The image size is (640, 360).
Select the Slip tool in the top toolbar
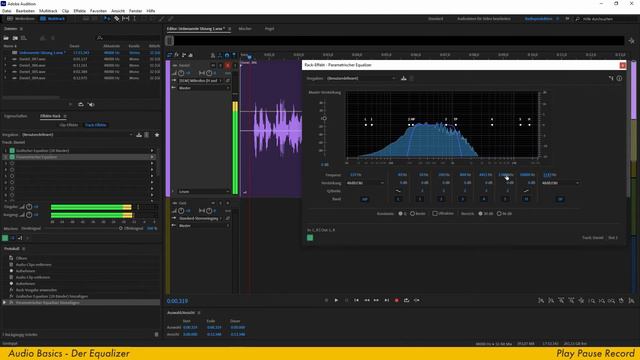click(x=126, y=19)
